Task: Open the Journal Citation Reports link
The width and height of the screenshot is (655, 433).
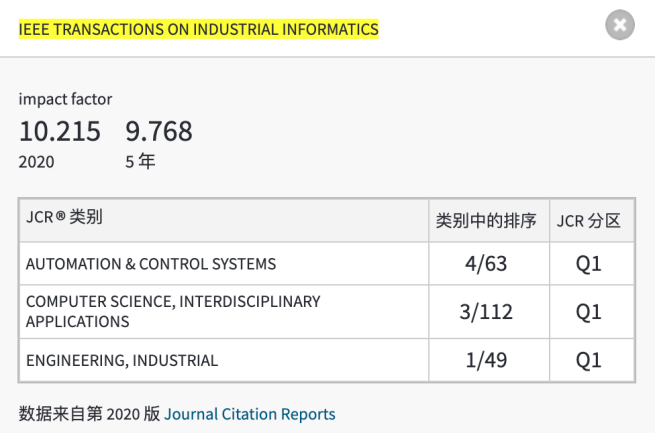Action: [250, 414]
